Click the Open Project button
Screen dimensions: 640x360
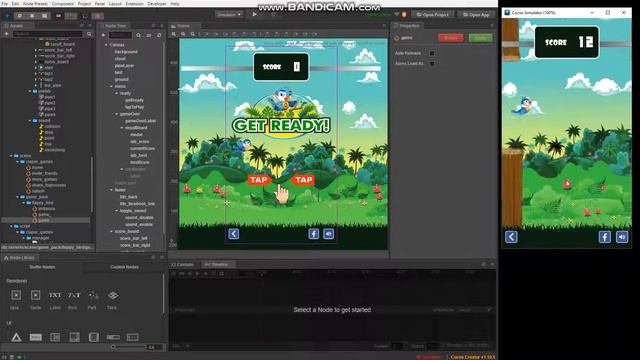point(433,15)
